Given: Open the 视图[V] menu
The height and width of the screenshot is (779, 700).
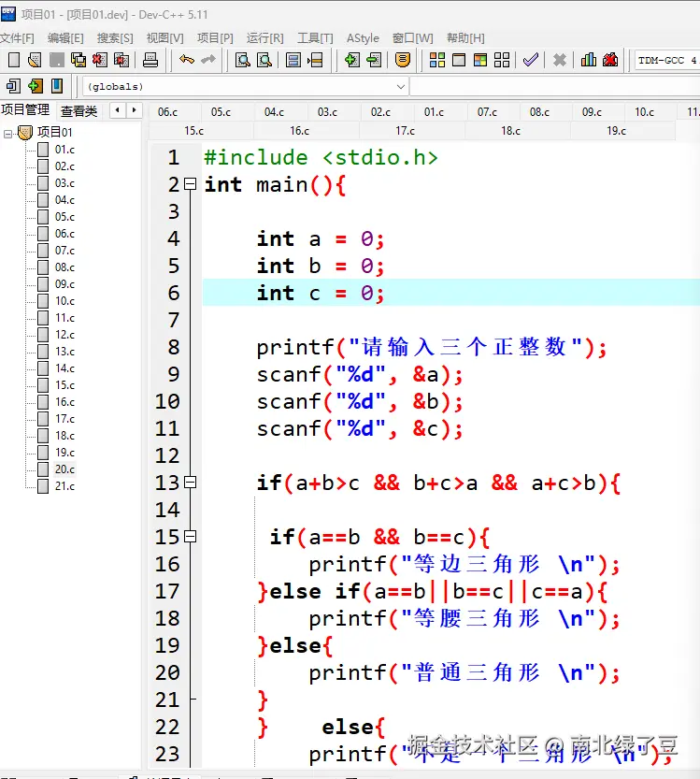Looking at the screenshot, I should [x=164, y=38].
